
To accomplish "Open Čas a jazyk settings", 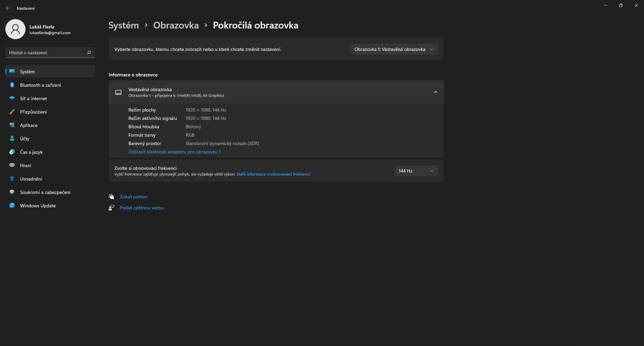I will click(x=31, y=152).
